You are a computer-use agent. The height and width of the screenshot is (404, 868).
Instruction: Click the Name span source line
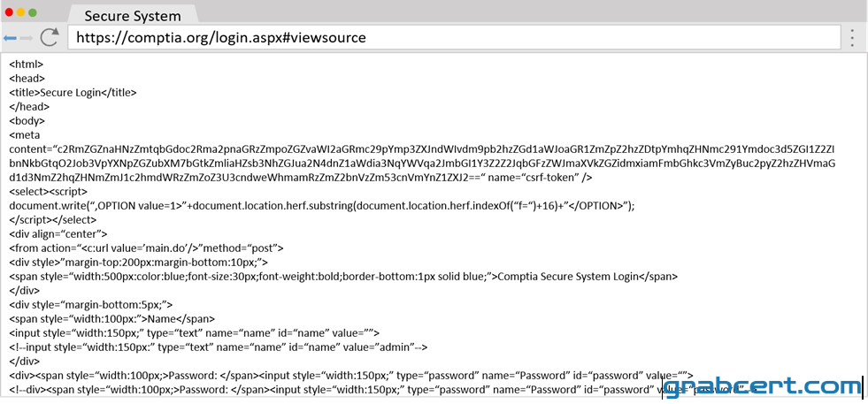111,319
